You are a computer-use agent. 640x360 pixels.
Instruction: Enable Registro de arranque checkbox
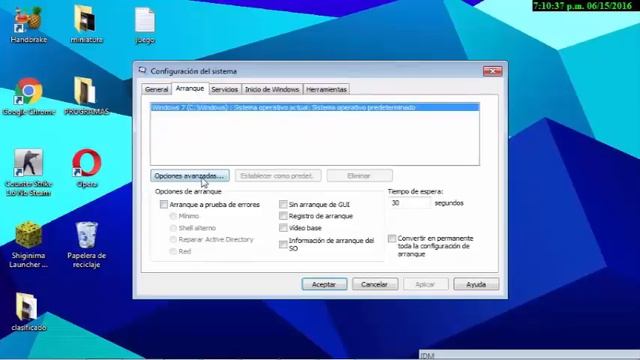(283, 216)
